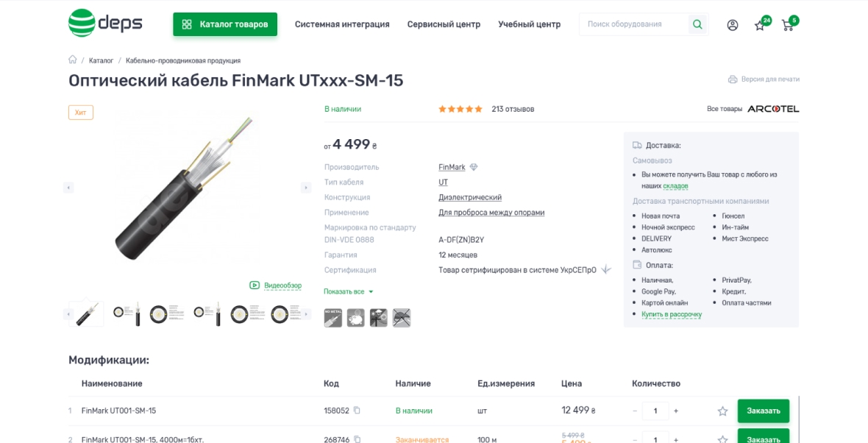The width and height of the screenshot is (868, 443).
Task: Open '213 отзывов' reviews link
Action: [513, 109]
